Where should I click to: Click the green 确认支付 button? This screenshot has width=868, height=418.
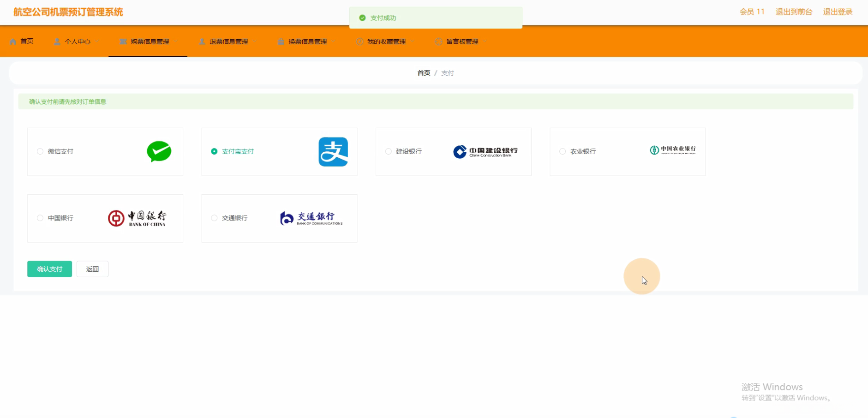tap(49, 269)
